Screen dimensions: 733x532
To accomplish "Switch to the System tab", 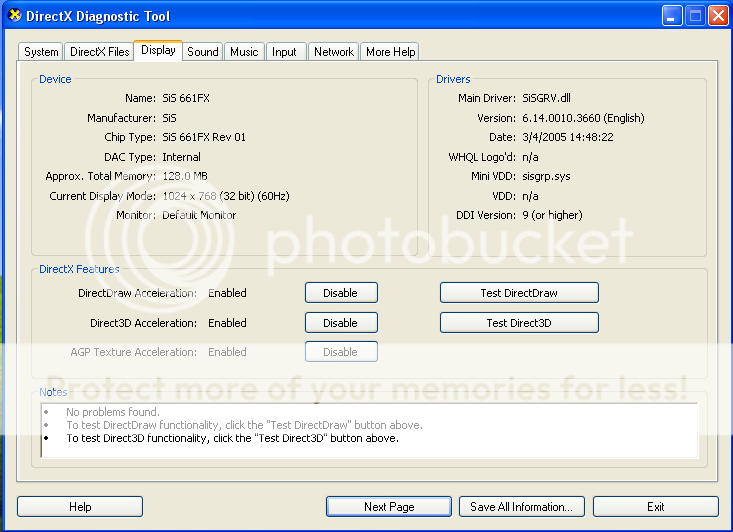I will (x=41, y=52).
